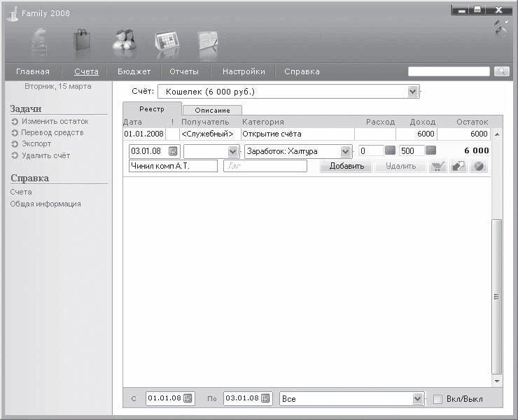
Task: Open date picker beside 03.01.08 entry date
Action: (x=174, y=151)
